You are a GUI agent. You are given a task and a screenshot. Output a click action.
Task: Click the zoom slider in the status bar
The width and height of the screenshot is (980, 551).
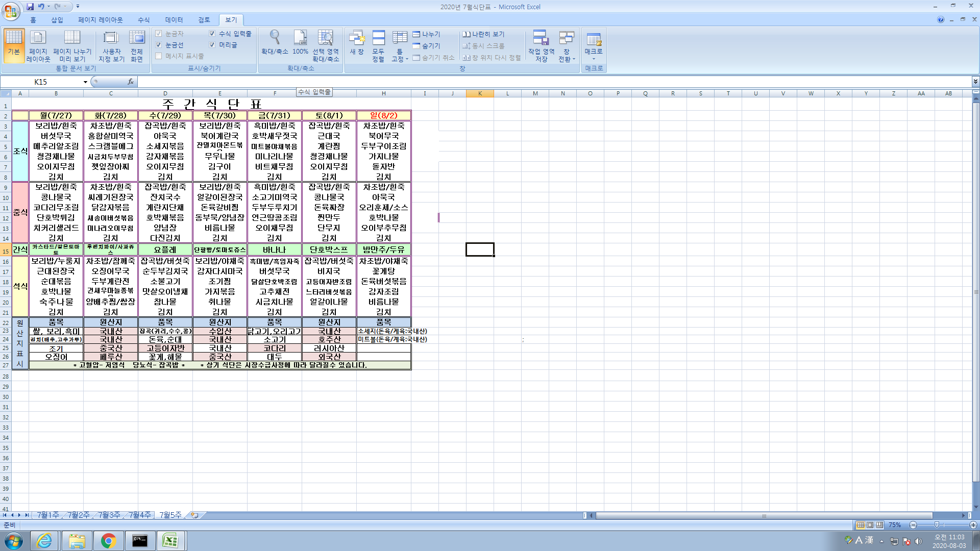tap(937, 525)
